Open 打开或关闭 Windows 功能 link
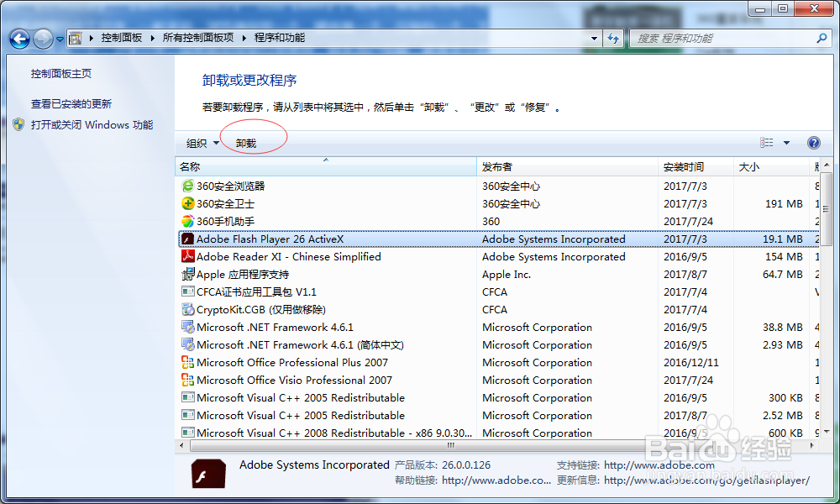The image size is (840, 504). pyautogui.click(x=92, y=125)
